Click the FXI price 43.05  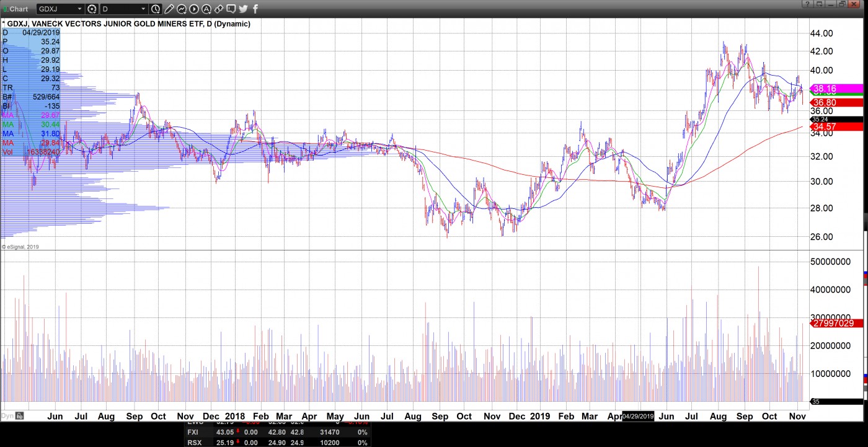[x=225, y=432]
